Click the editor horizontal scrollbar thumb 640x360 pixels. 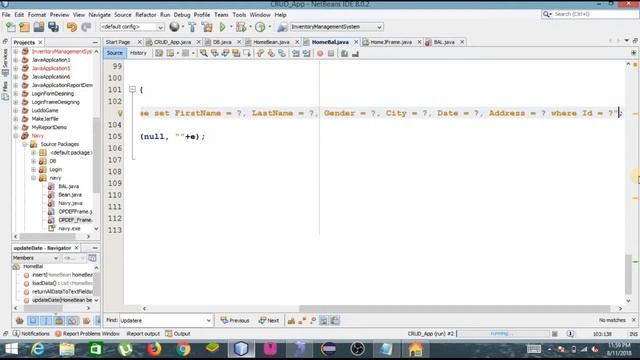coord(454,309)
